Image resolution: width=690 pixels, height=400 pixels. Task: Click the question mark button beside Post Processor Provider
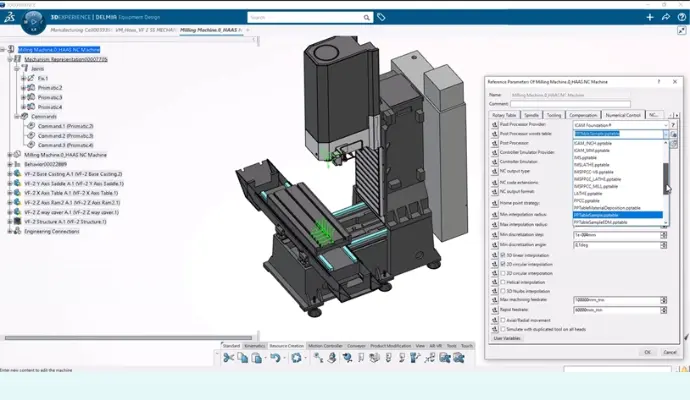(673, 125)
